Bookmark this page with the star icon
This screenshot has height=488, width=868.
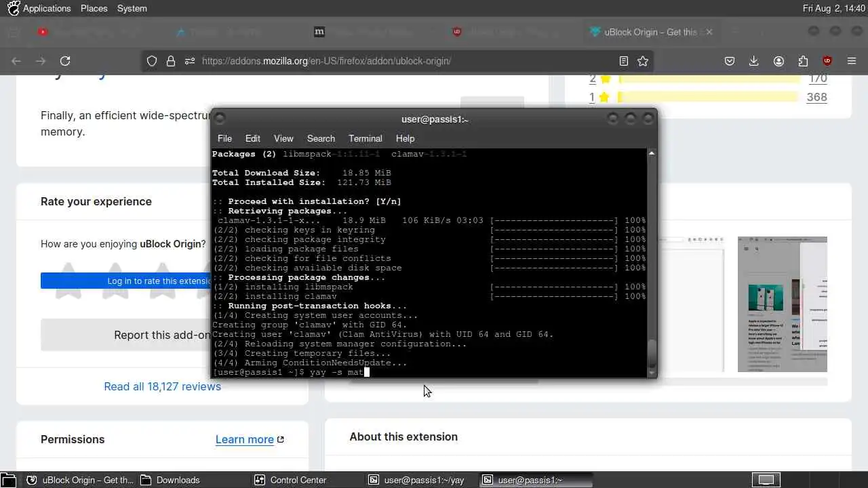pos(643,61)
